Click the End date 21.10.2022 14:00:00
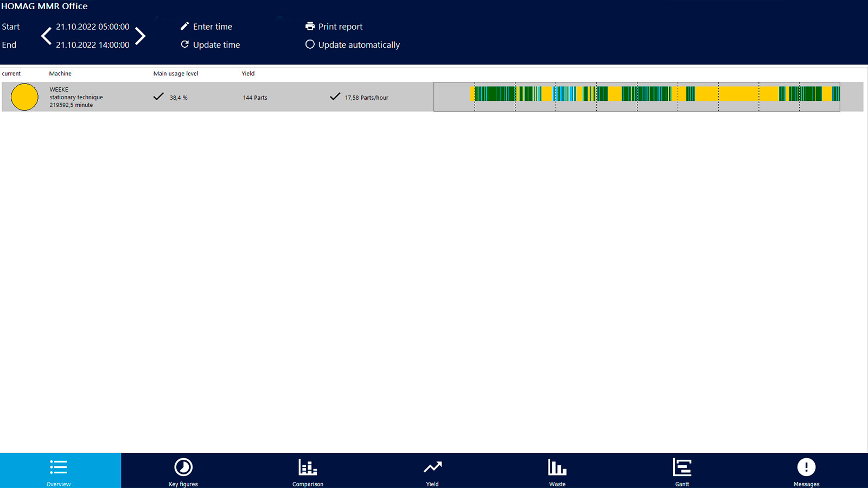Screen dimensions: 868x488 pyautogui.click(x=93, y=45)
